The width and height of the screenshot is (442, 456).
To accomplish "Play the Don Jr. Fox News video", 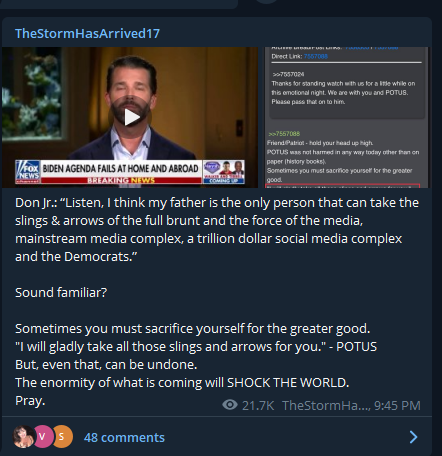I will [x=131, y=117].
